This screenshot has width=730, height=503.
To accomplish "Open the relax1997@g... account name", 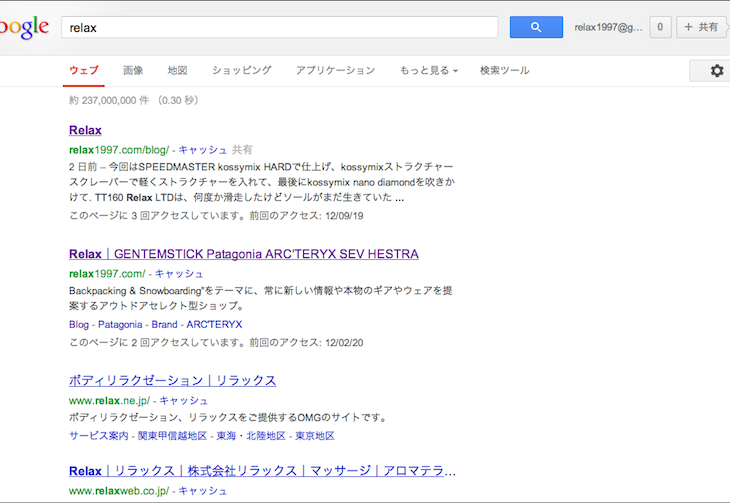I will coord(608,27).
